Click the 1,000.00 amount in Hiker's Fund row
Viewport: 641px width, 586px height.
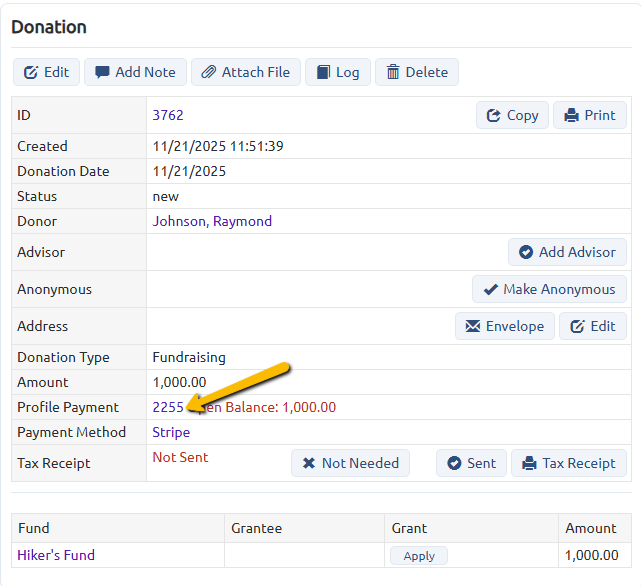592,555
